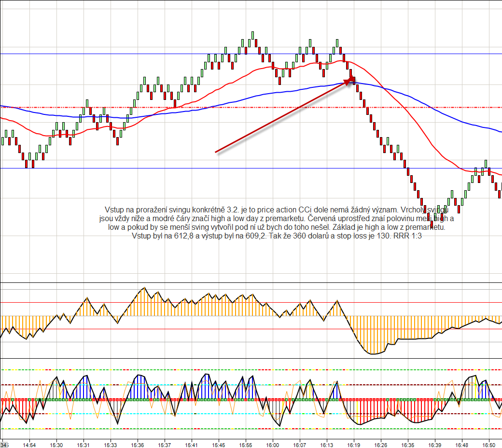502x448 pixels.
Task: Click the deepest trough of the middle oscillator
Action: pyautogui.click(x=373, y=353)
